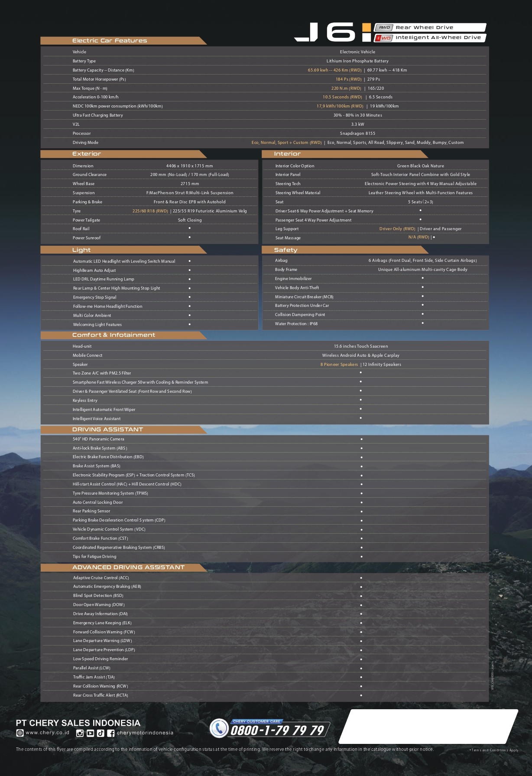Click the TikTok icon in the footer

point(101,733)
